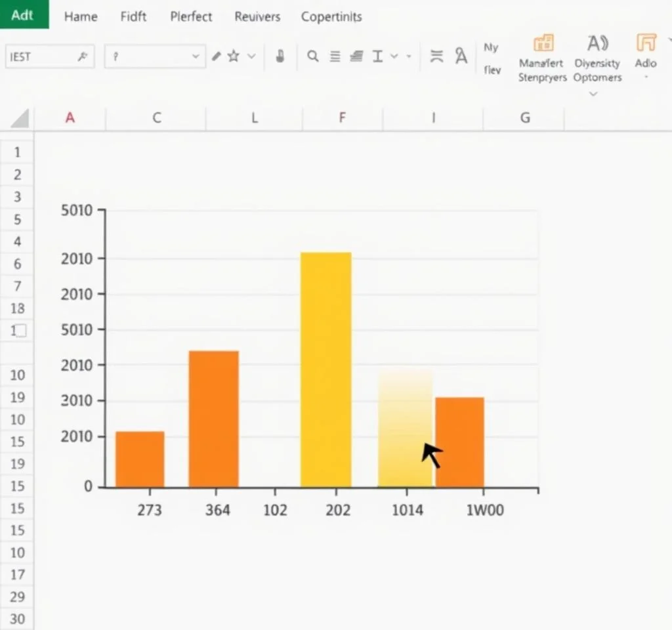The width and height of the screenshot is (672, 630).
Task: Expand the dropdown box containing a question mark
Action: pos(195,56)
